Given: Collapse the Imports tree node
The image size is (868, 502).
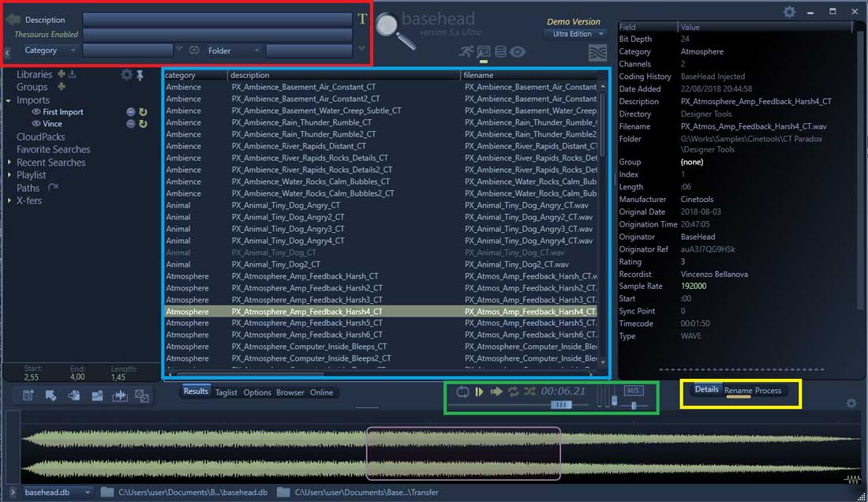Looking at the screenshot, I should 9,101.
